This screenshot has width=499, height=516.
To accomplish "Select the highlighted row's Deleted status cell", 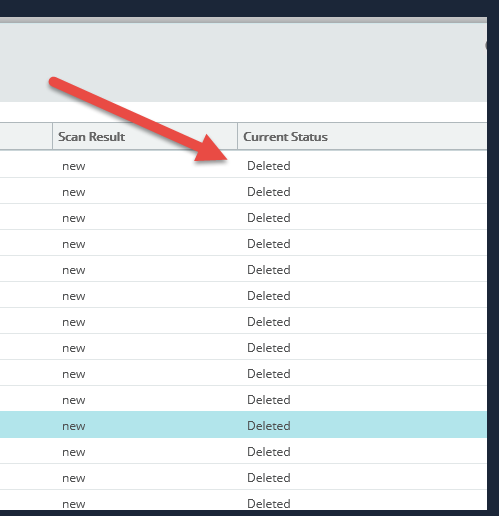I will [x=269, y=426].
